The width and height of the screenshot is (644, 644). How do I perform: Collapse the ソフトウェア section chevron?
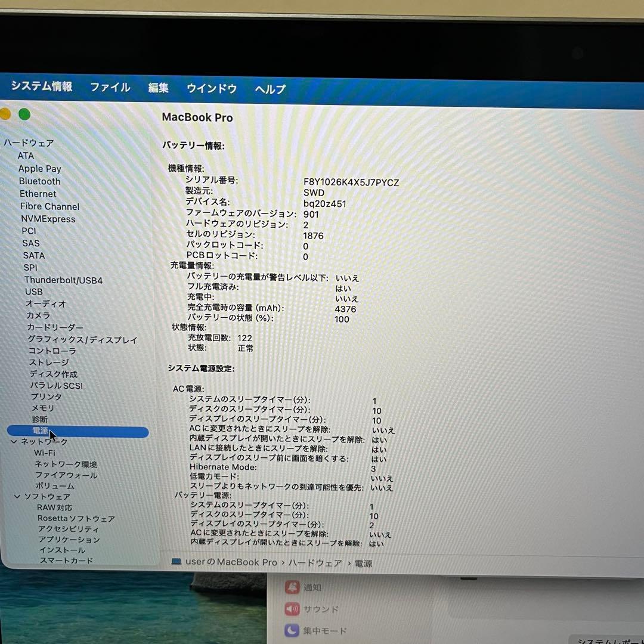tap(17, 497)
